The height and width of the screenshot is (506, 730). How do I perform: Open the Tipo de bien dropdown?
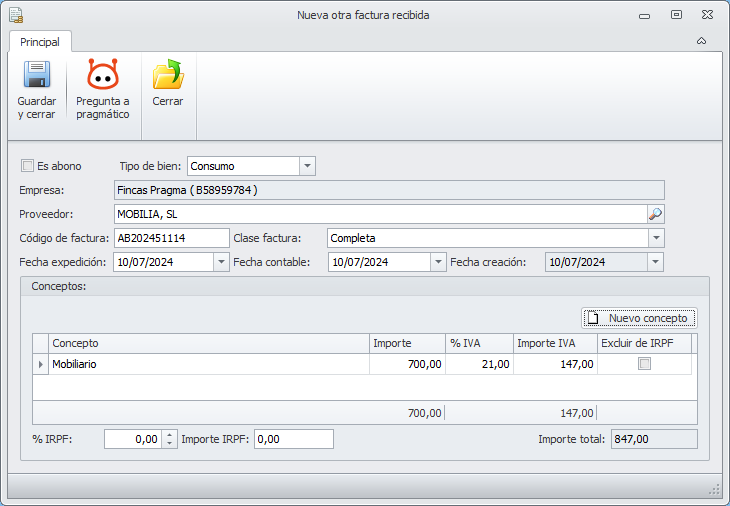click(x=307, y=166)
